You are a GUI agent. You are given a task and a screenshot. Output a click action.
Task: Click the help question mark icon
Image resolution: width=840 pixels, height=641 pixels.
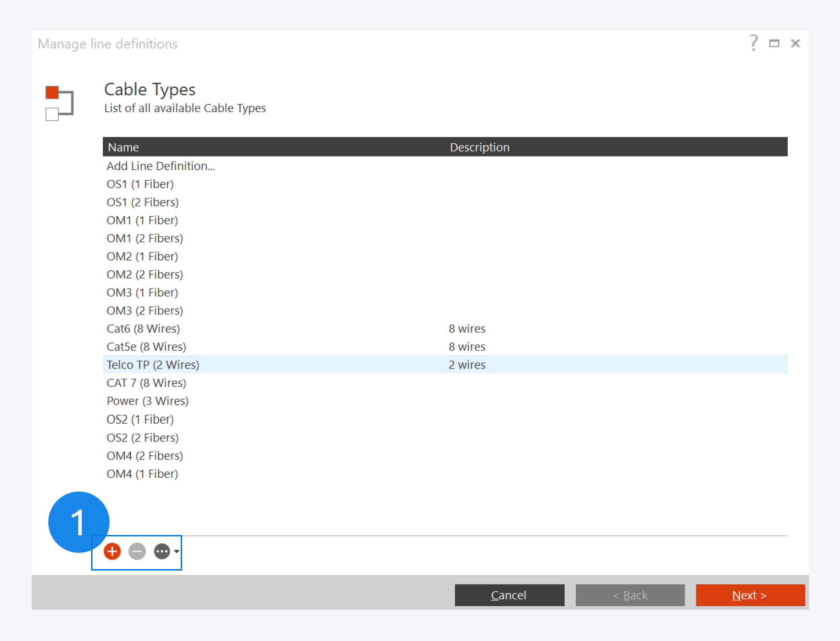point(753,43)
